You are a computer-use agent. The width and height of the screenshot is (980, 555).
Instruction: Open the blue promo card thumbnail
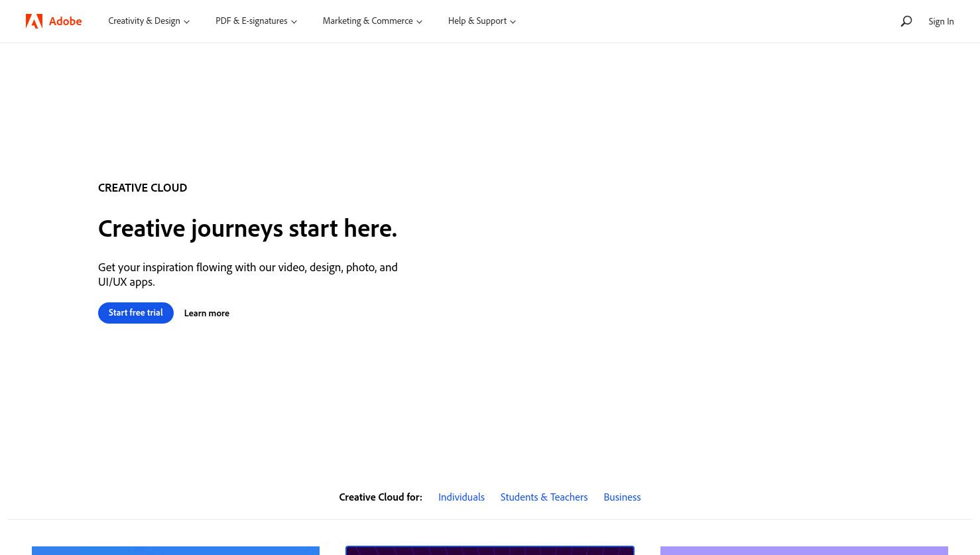(176, 550)
